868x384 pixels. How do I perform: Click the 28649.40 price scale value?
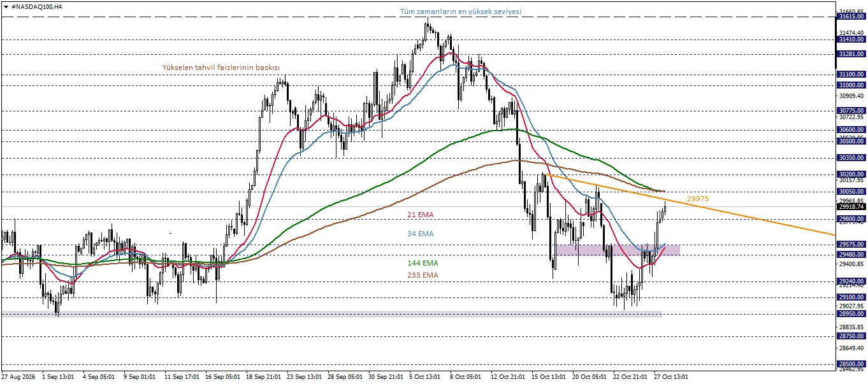tap(852, 348)
